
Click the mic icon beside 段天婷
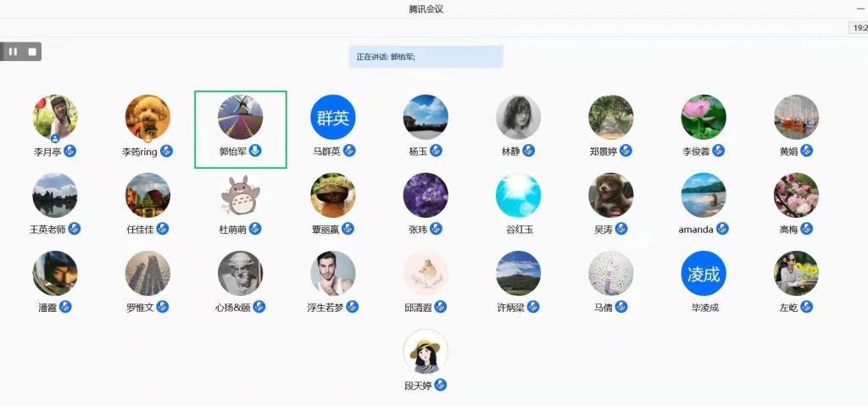pyautogui.click(x=441, y=385)
